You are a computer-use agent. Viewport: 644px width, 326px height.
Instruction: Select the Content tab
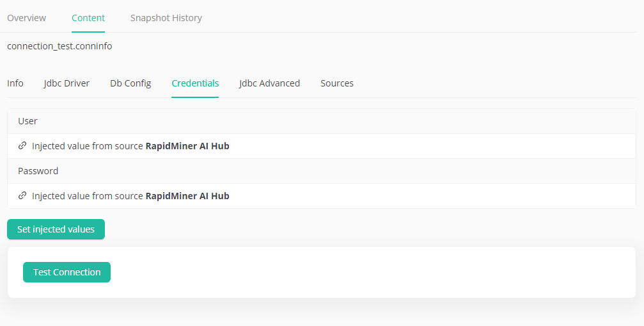click(88, 18)
